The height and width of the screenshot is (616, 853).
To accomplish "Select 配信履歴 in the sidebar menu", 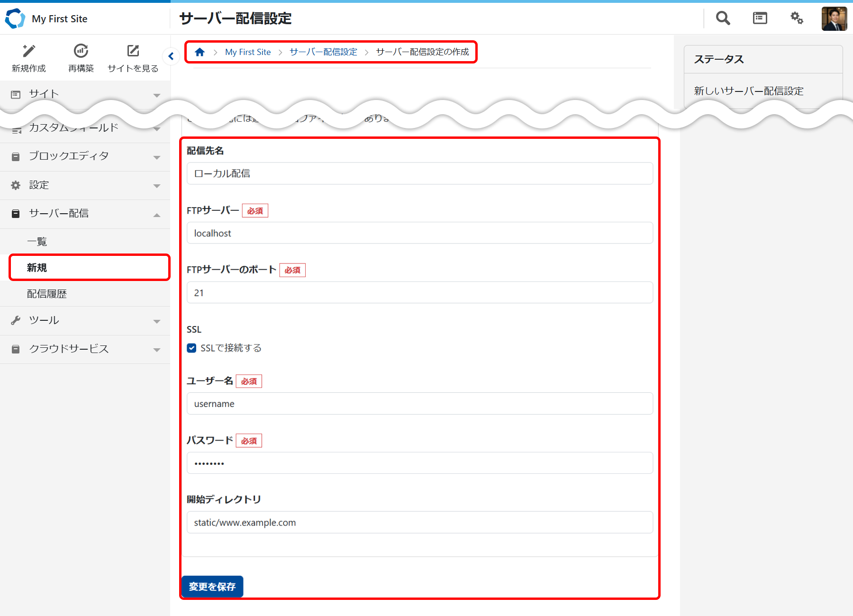I will click(x=47, y=294).
